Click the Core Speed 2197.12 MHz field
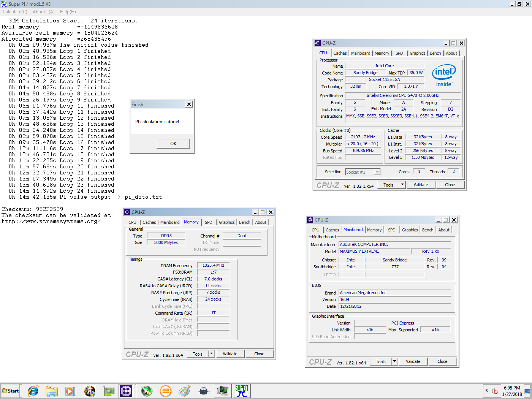The width and height of the screenshot is (532, 399). [363, 137]
